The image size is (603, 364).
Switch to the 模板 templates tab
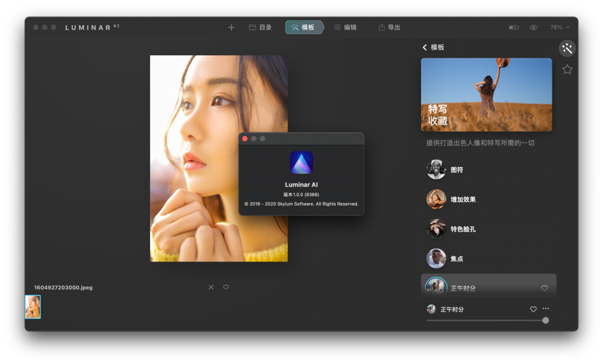(304, 27)
